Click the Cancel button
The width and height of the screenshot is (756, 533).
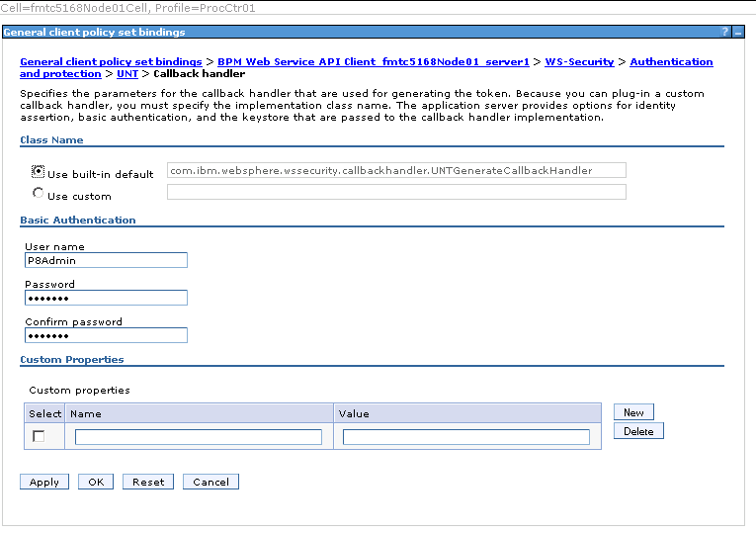point(210,482)
